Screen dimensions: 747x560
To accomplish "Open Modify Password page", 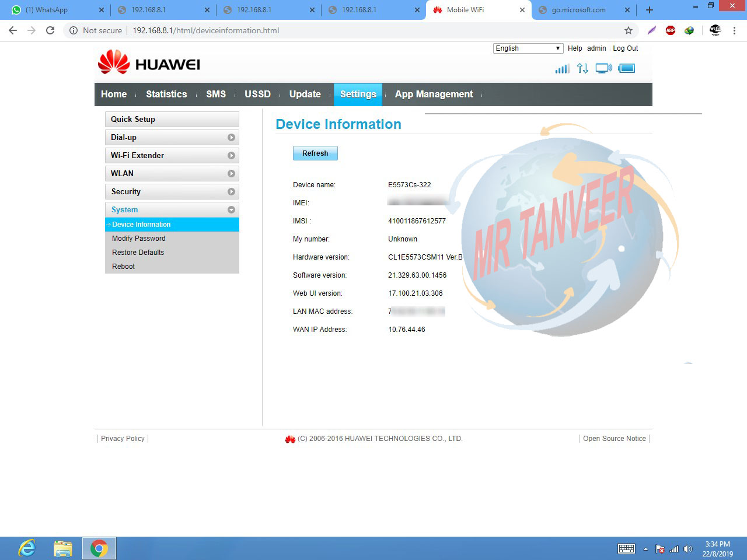I will (x=139, y=239).
